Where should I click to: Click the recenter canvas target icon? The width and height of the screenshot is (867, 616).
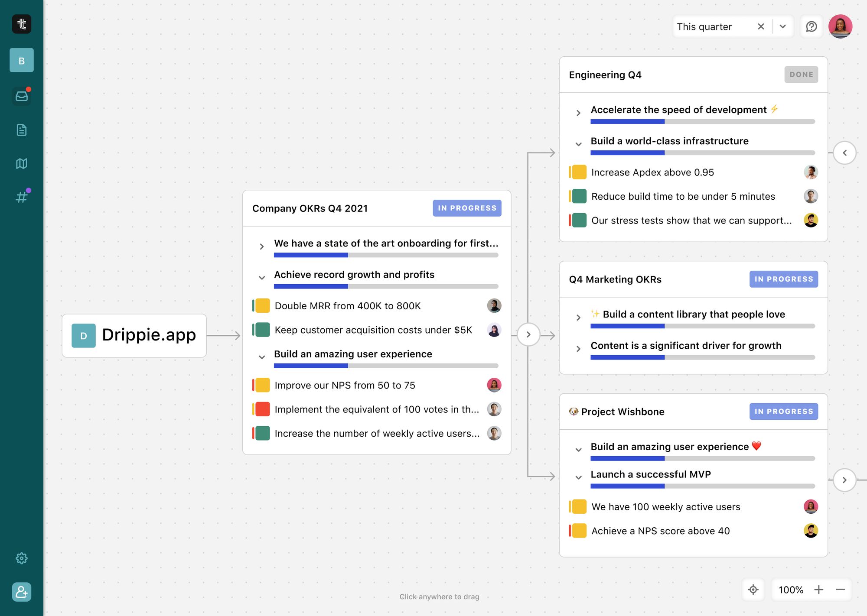point(753,590)
